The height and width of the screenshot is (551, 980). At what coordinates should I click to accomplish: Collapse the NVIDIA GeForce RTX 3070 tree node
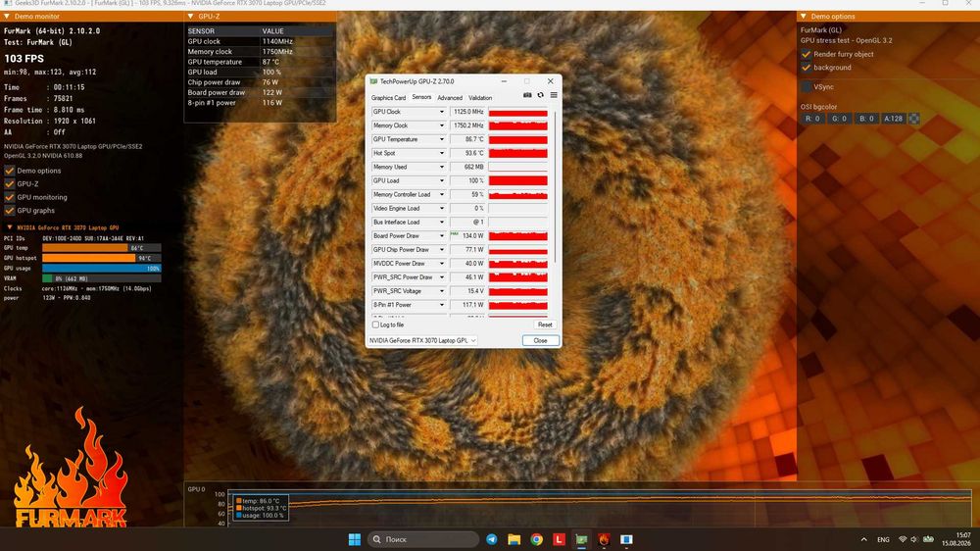(x=10, y=227)
